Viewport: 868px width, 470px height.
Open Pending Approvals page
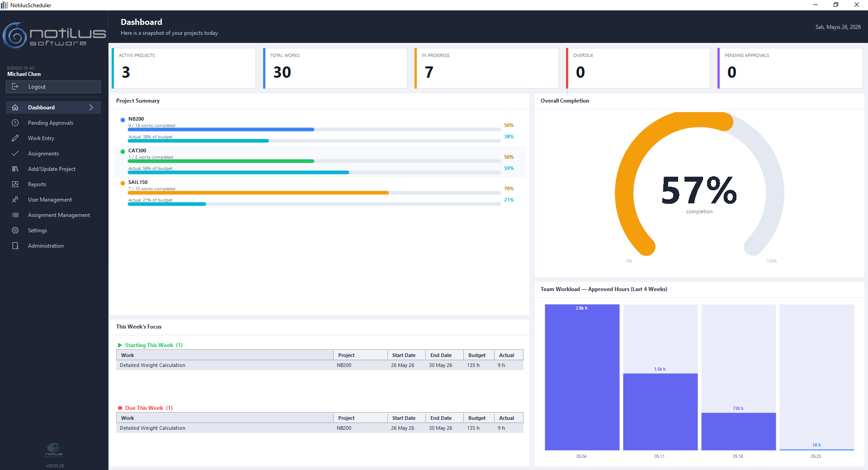[x=53, y=123]
